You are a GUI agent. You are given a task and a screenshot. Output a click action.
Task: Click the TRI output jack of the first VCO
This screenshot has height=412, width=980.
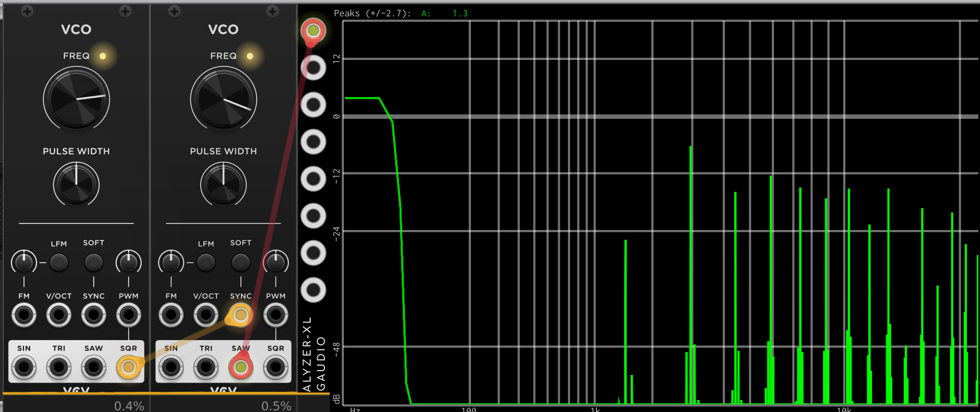pos(59,367)
